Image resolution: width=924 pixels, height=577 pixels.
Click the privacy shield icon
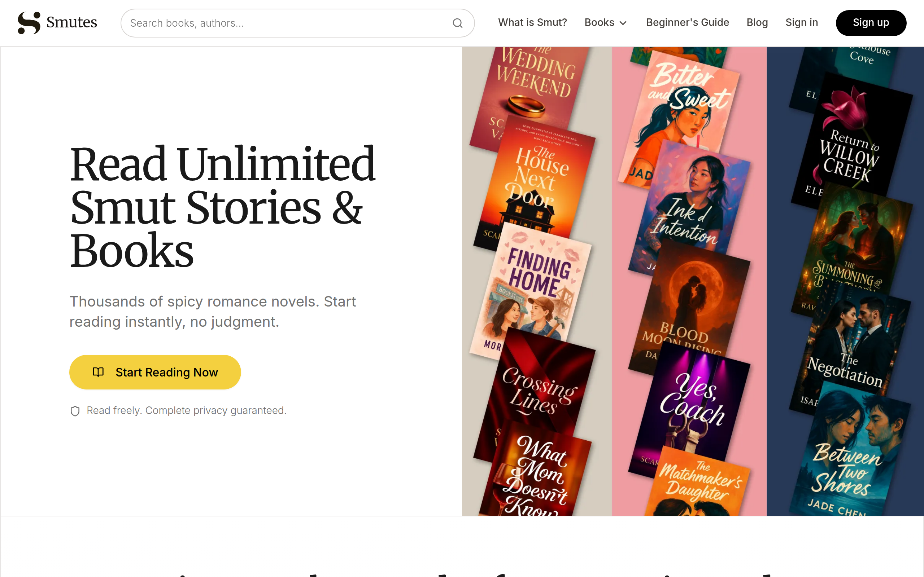click(x=75, y=411)
